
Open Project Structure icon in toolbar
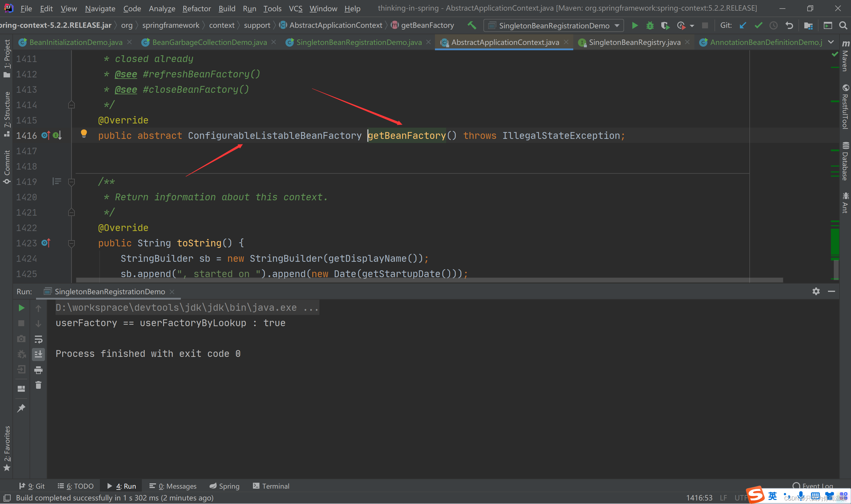click(808, 25)
